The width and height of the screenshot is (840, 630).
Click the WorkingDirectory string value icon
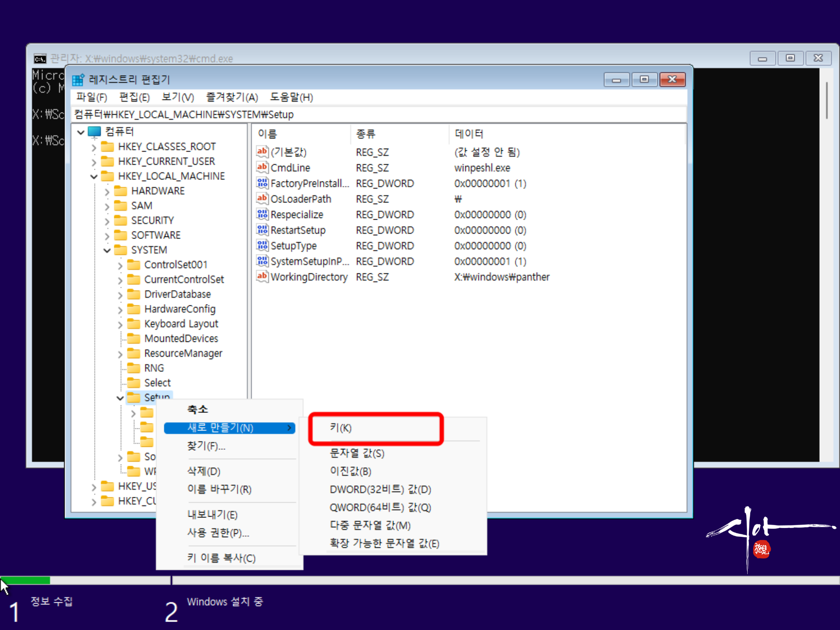pos(262,276)
